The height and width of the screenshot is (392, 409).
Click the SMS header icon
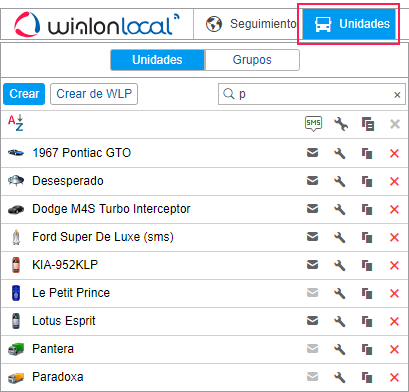click(x=313, y=124)
